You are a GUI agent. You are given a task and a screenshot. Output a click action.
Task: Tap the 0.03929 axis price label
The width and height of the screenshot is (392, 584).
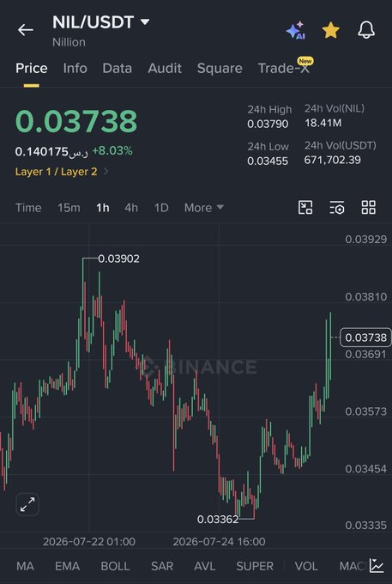366,239
